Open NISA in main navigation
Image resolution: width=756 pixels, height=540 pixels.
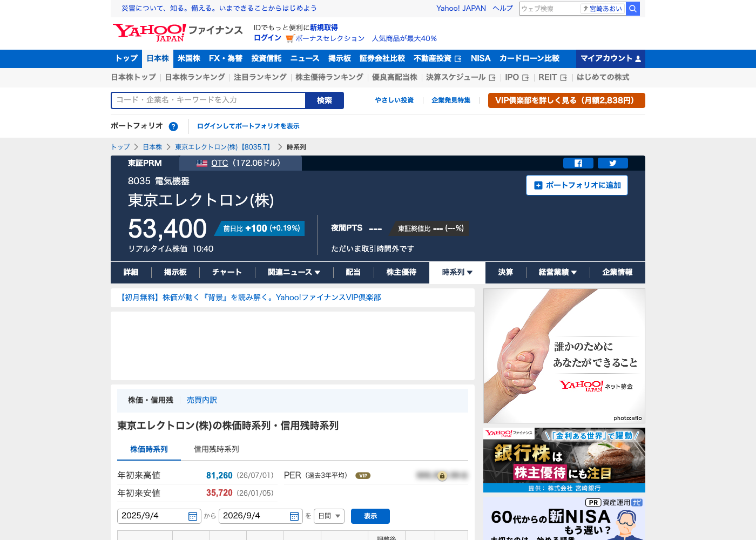[481, 58]
